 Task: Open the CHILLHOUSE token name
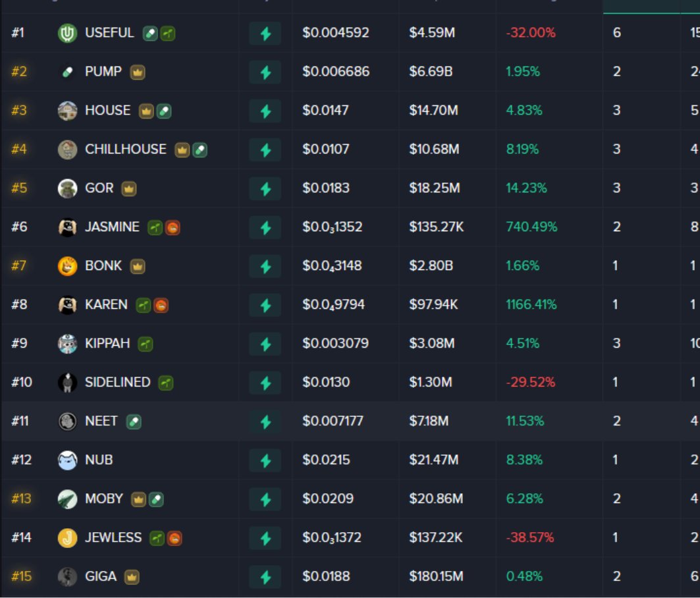(x=125, y=149)
